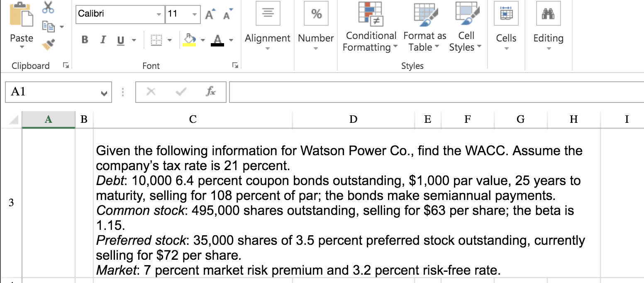
Task: Open Conditional Formatting options
Action: 370,27
